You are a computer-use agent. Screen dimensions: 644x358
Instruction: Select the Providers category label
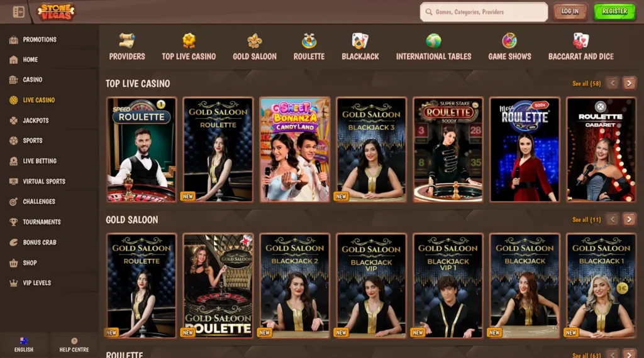tap(127, 57)
